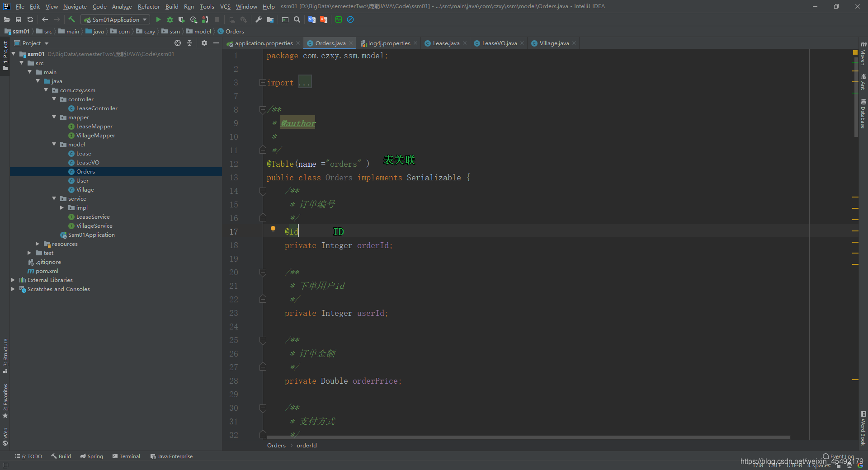Screen dimensions: 868x470
Task: Hide the Project panel with minus icon
Action: [x=216, y=43]
